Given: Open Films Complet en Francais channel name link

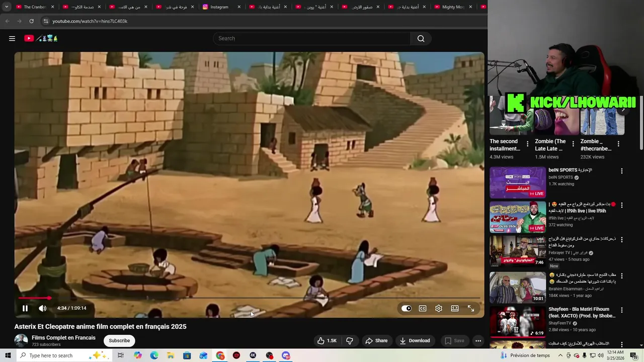Looking at the screenshot, I should click(x=63, y=338).
